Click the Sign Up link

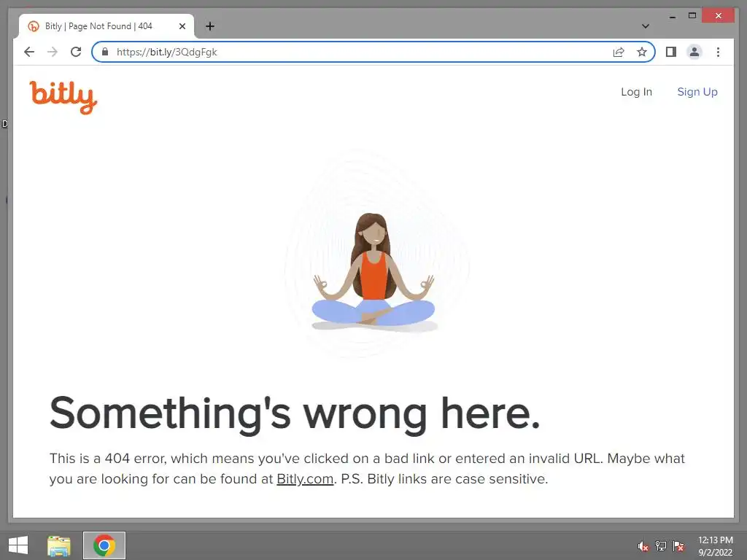[697, 92]
